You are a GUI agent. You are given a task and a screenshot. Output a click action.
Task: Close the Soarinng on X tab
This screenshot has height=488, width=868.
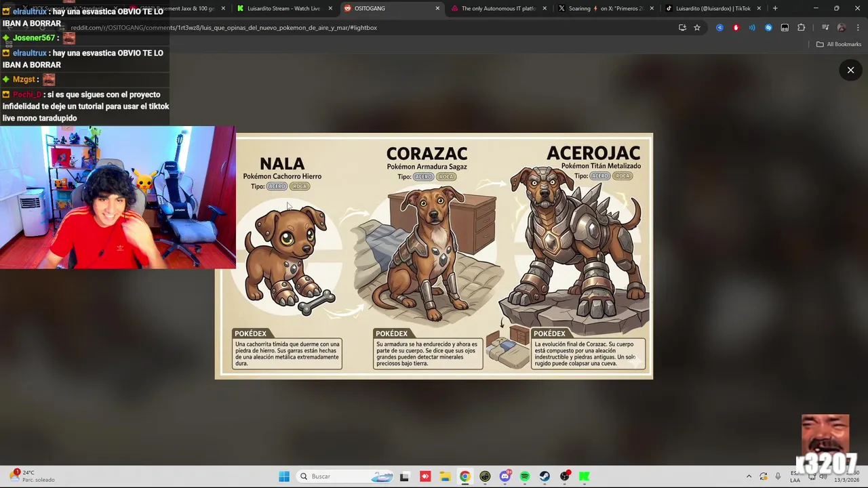point(652,8)
